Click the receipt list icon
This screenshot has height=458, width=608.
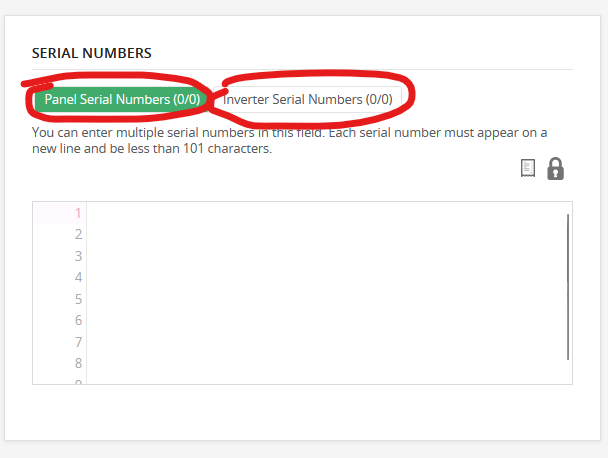click(x=528, y=168)
